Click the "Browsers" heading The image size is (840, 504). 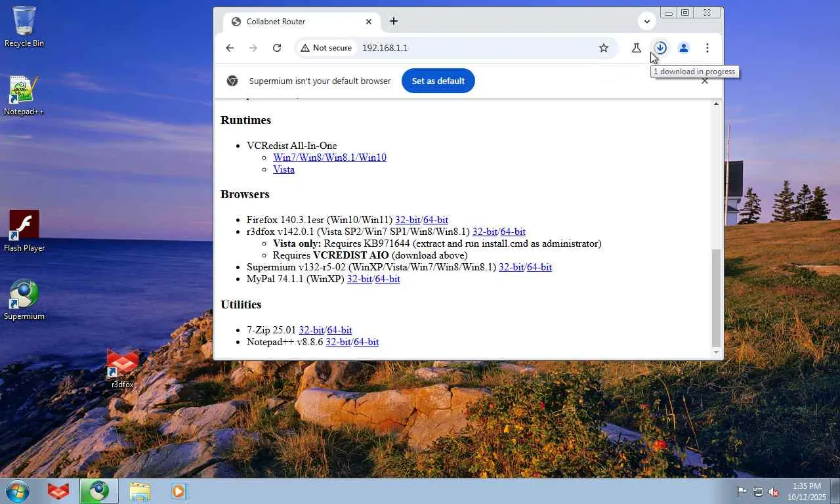[245, 194]
